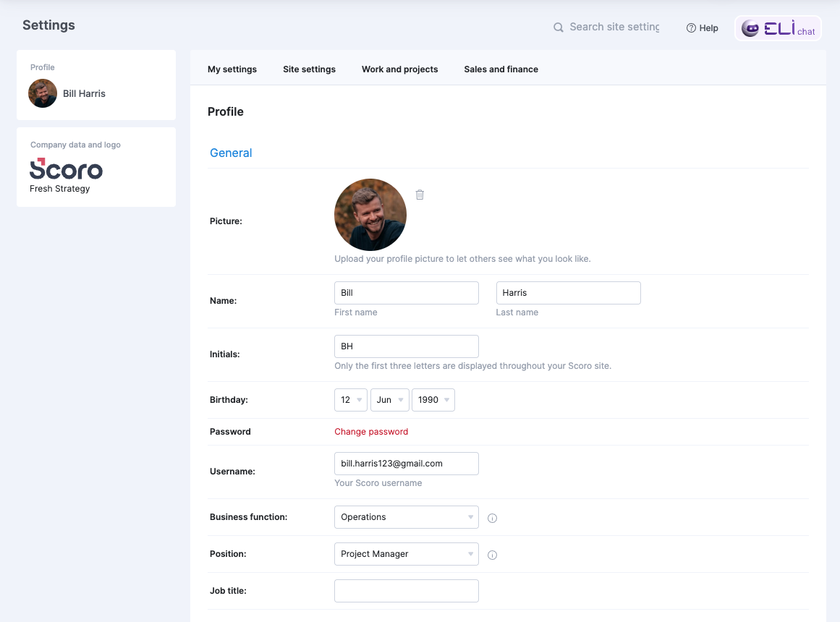Click the First name input field
Screen dimensions: 840x622
pos(407,293)
